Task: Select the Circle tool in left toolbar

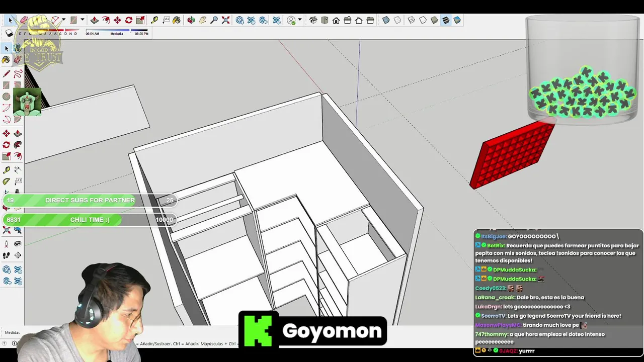Action: coord(6,96)
